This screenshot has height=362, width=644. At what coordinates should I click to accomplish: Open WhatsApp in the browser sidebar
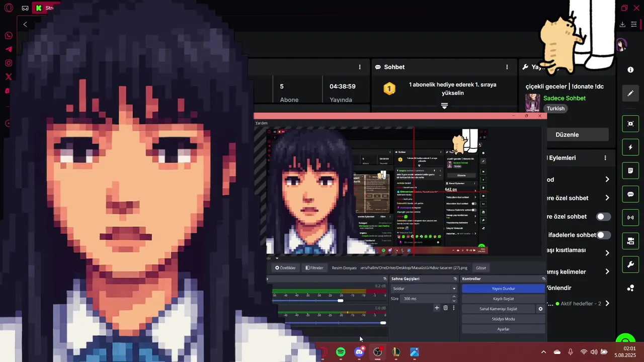point(9,36)
